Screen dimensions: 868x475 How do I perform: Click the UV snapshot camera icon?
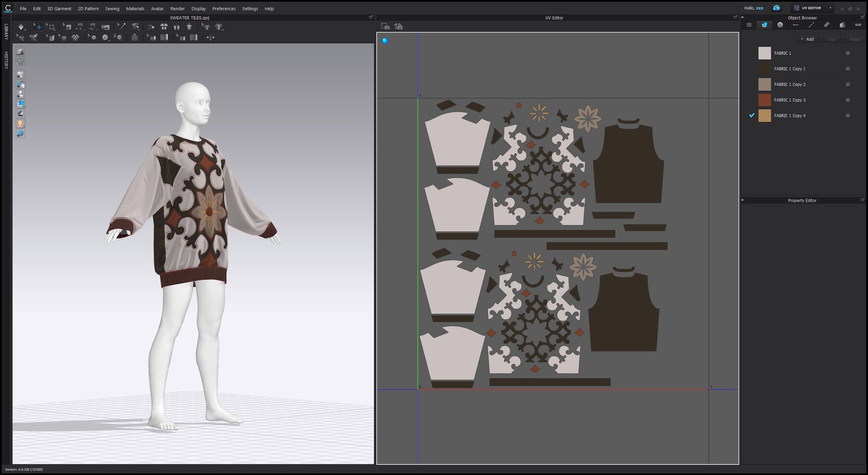click(x=385, y=27)
